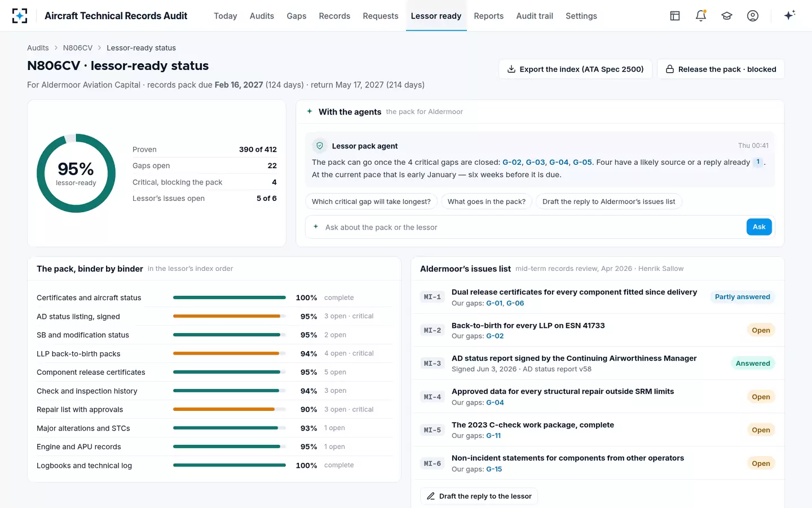Open the graduation cap learning icon
812x508 pixels.
tap(727, 16)
